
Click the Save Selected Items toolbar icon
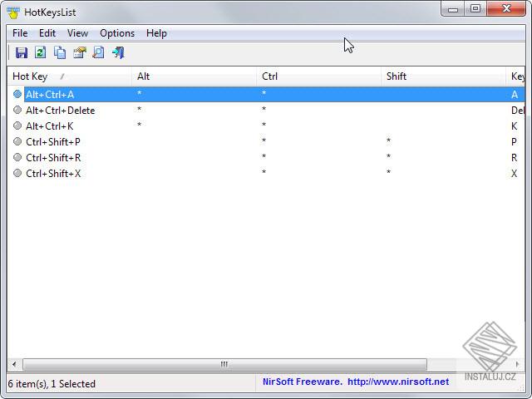pos(22,52)
